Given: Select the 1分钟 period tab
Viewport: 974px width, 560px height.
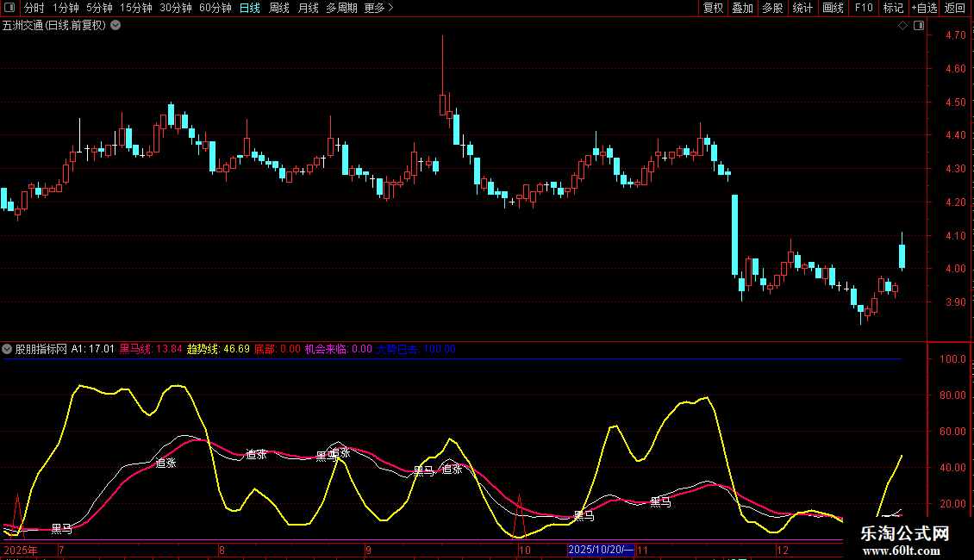Looking at the screenshot, I should tap(66, 8).
